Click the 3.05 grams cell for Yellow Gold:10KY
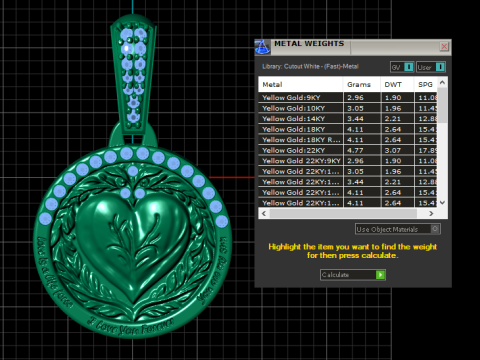This screenshot has height=360, width=480. [362, 108]
